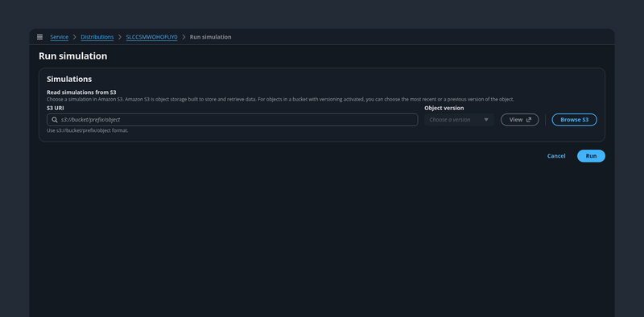Click breadcrumb chevron after Distributions
644x317 pixels.
point(120,37)
